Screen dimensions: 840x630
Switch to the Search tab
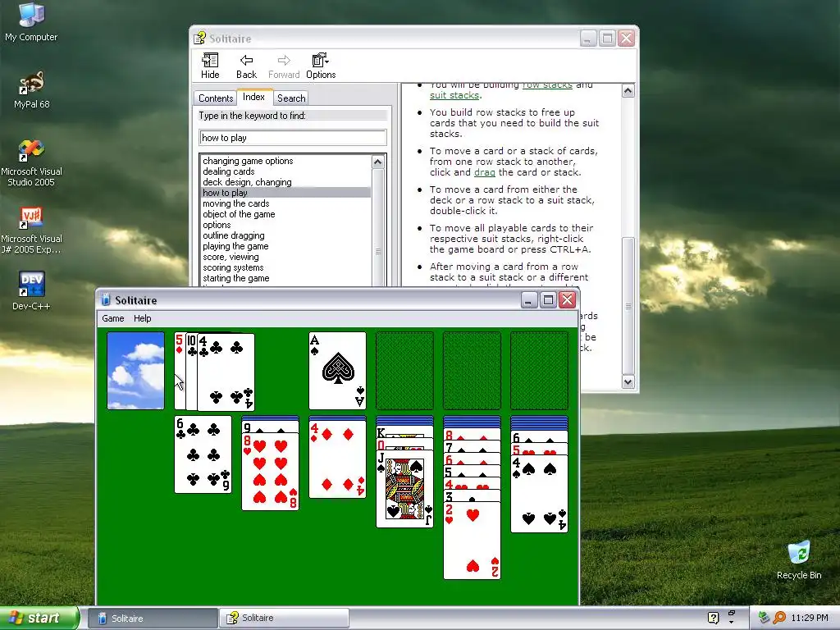[291, 98]
